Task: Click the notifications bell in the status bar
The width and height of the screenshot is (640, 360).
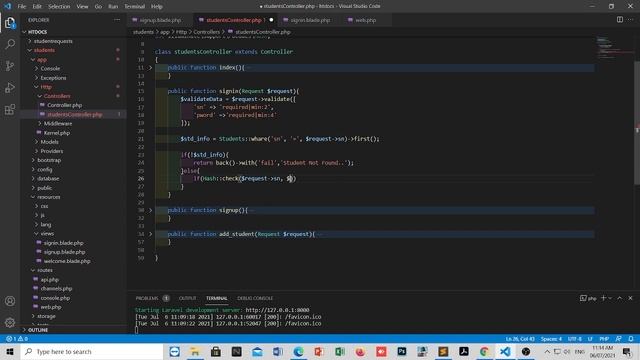Action: click(x=631, y=339)
